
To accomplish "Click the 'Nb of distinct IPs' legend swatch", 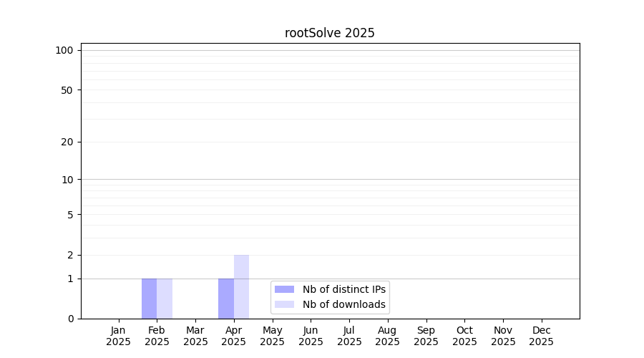I will tap(284, 289).
